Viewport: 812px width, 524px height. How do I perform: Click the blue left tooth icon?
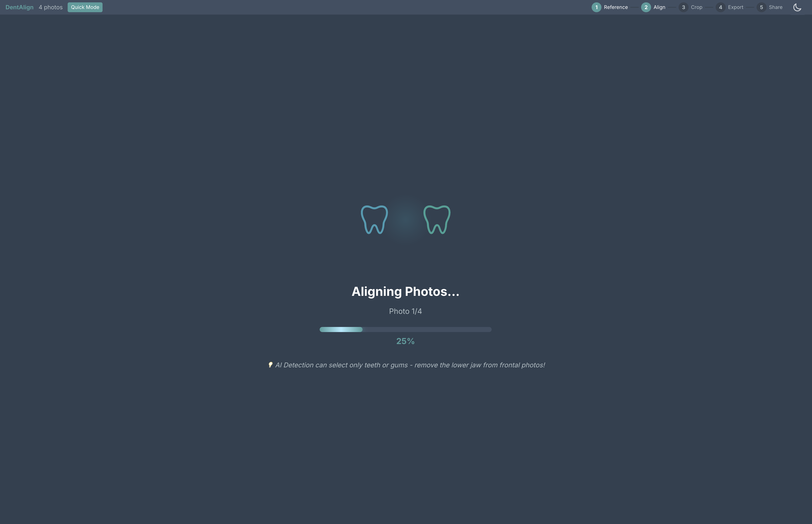pyautogui.click(x=374, y=220)
